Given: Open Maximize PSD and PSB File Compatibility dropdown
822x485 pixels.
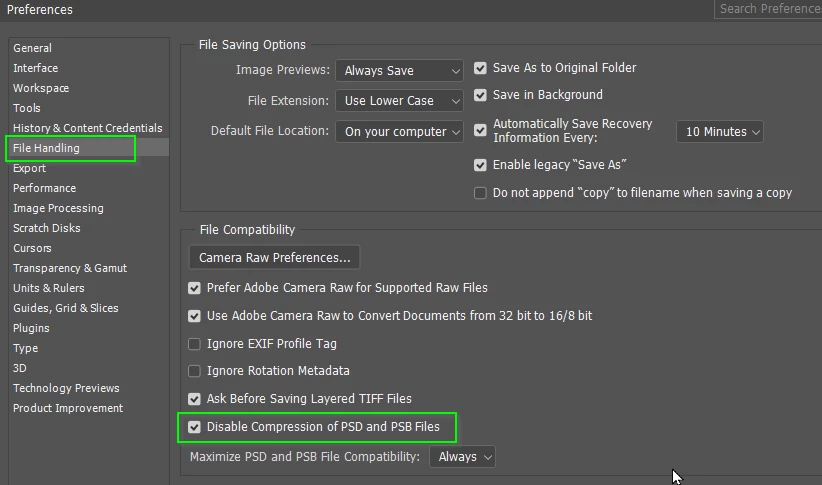Looking at the screenshot, I should click(462, 457).
